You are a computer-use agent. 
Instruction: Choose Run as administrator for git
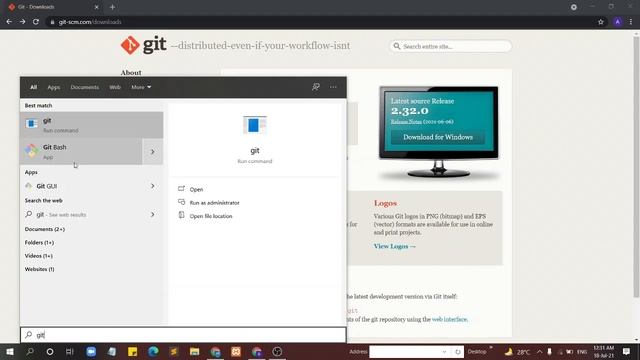click(x=214, y=203)
